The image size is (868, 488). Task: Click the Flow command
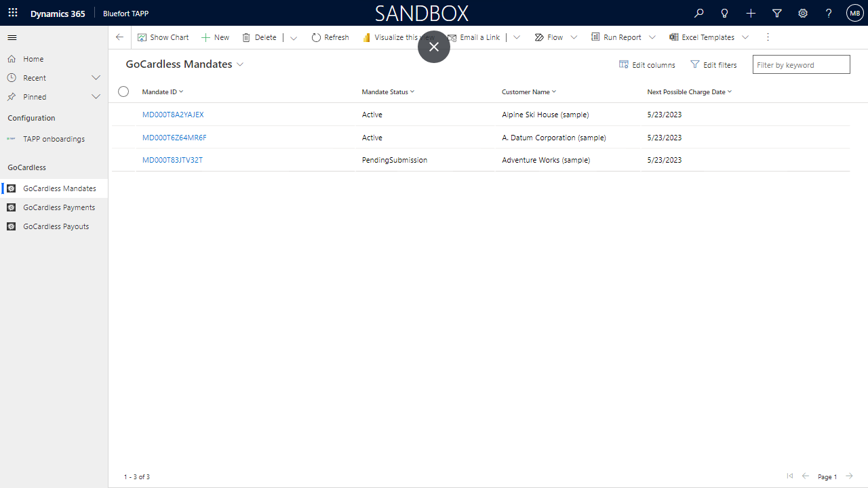coord(549,37)
